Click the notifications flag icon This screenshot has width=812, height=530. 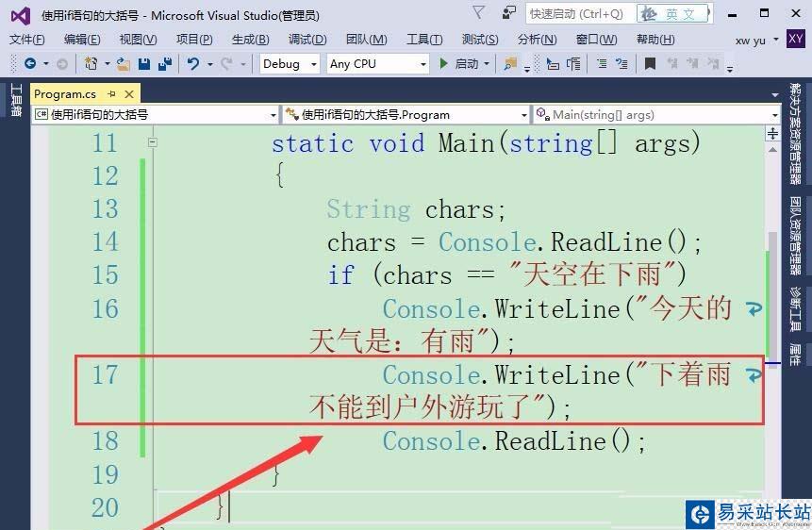(479, 12)
